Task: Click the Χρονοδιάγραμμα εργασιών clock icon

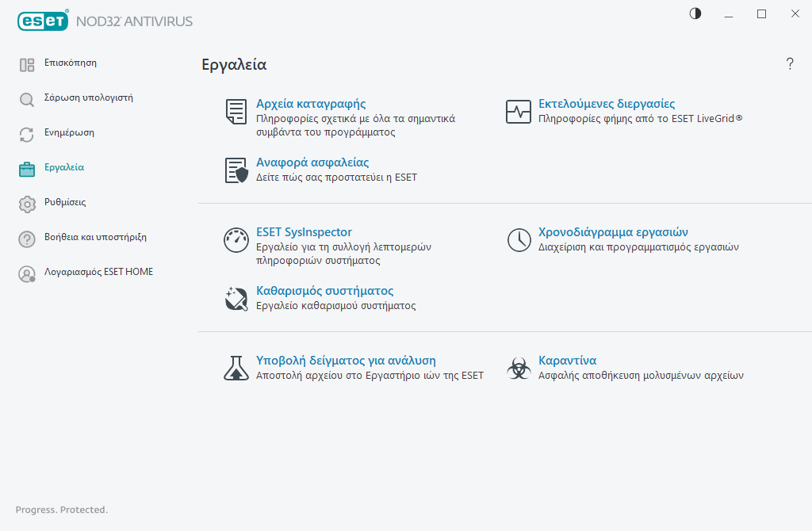Action: click(519, 240)
